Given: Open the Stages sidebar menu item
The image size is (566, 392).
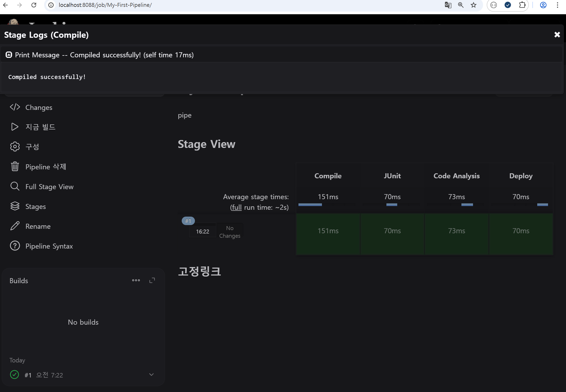Looking at the screenshot, I should tap(36, 206).
